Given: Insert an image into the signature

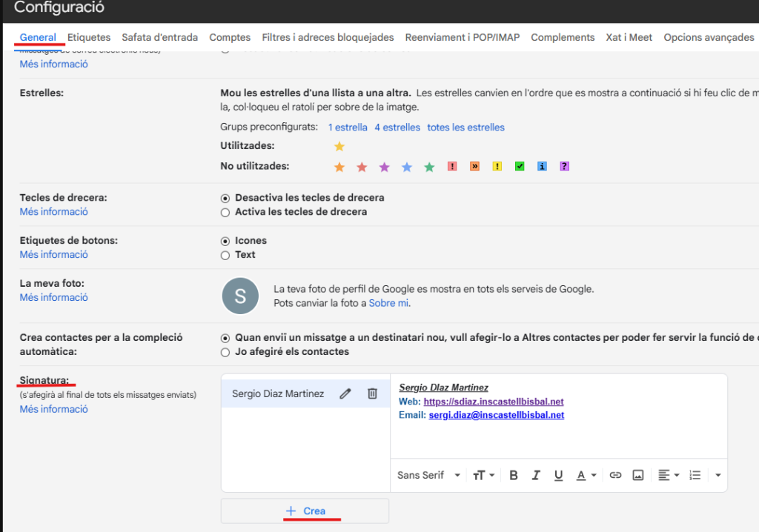Looking at the screenshot, I should (637, 475).
